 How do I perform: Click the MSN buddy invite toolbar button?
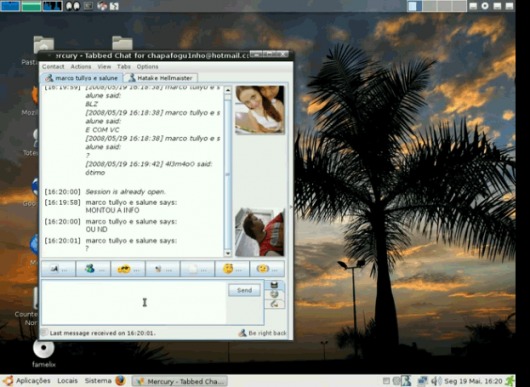93,269
